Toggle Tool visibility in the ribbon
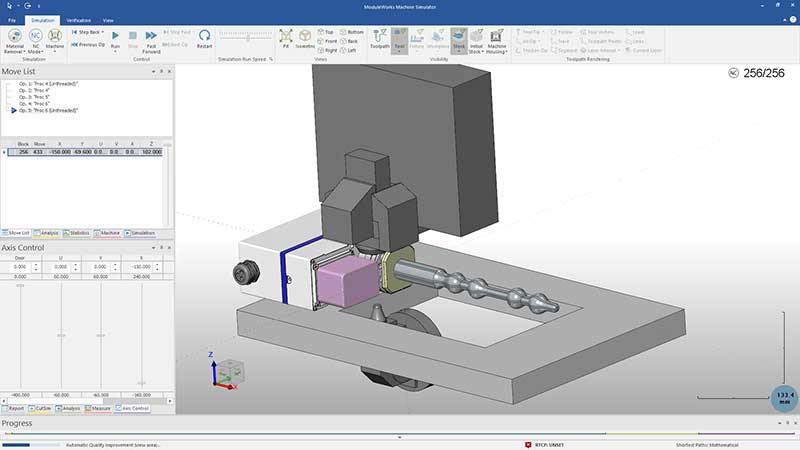Image resolution: width=800 pixels, height=450 pixels. pos(400,38)
